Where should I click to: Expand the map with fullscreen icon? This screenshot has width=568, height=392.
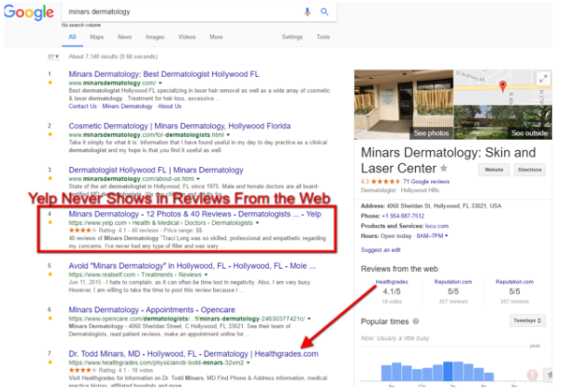pos(543,78)
